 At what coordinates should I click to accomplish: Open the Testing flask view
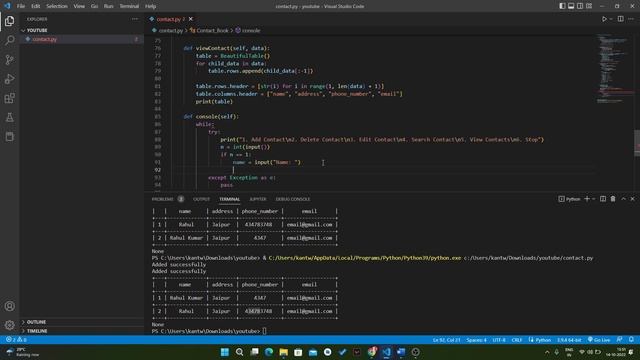9,118
